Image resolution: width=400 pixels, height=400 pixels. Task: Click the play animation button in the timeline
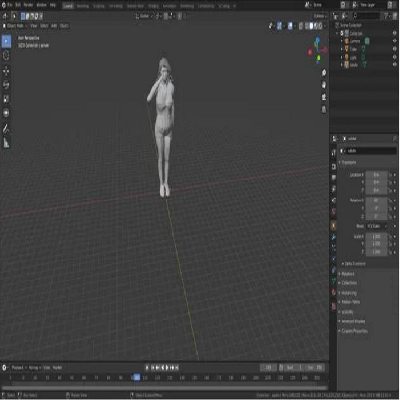167,368
